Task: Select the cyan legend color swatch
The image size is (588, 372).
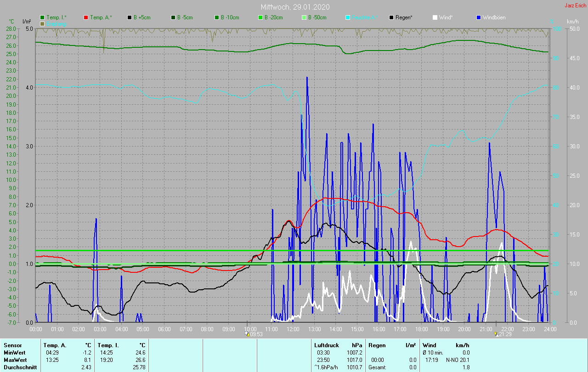Action: click(348, 17)
